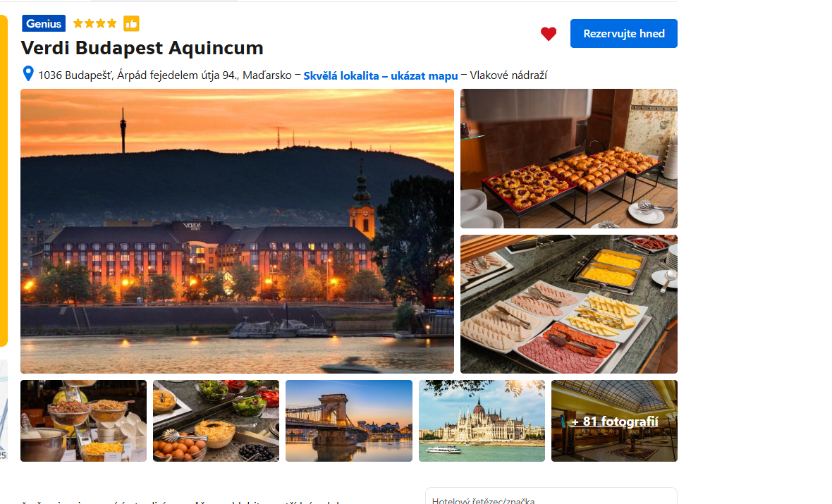Open the Chain Bridge thumbnail
Image resolution: width=832 pixels, height=504 pixels.
348,421
